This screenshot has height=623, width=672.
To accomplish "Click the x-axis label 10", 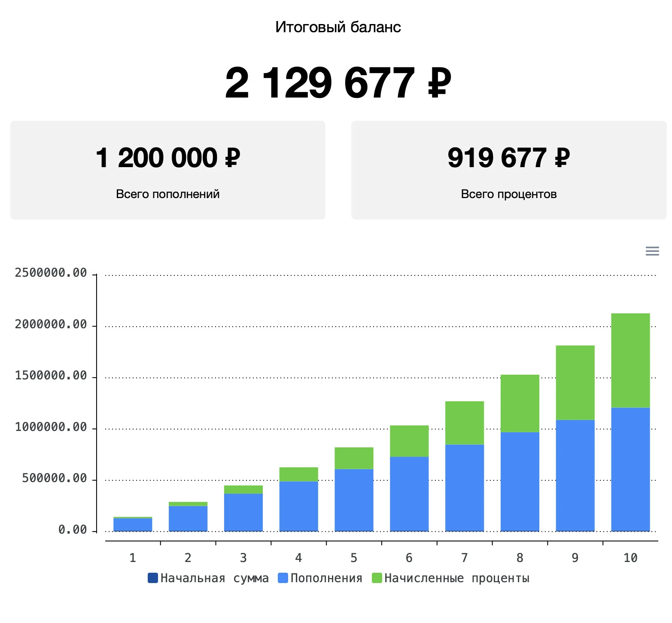I will (x=630, y=558).
